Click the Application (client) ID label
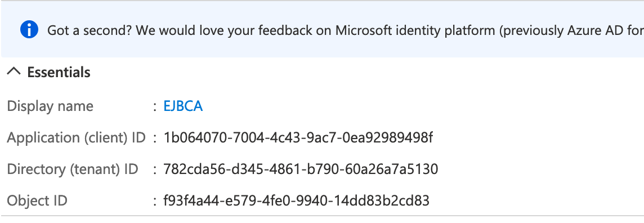The image size is (644, 223). click(77, 137)
